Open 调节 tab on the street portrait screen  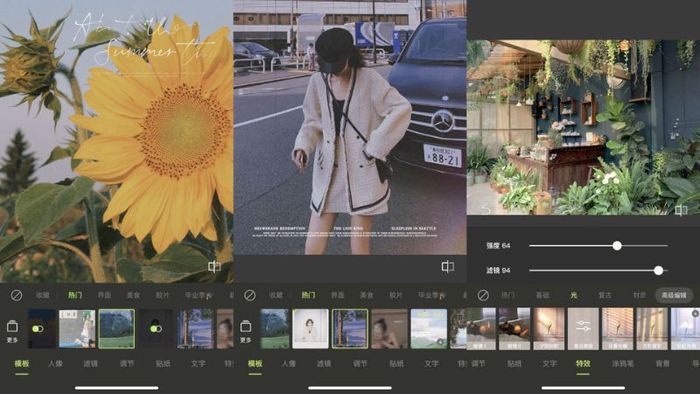click(360, 364)
